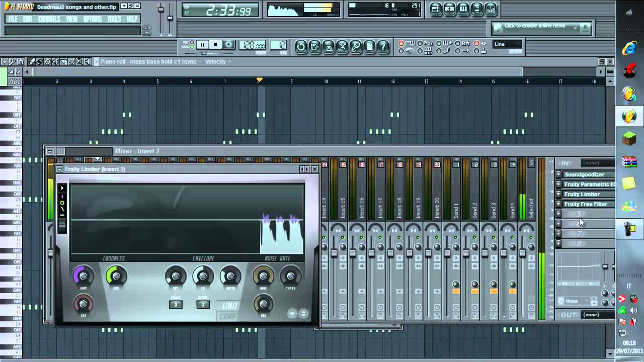644x362 pixels.
Task: Click the undo history round icon
Action: tap(301, 47)
